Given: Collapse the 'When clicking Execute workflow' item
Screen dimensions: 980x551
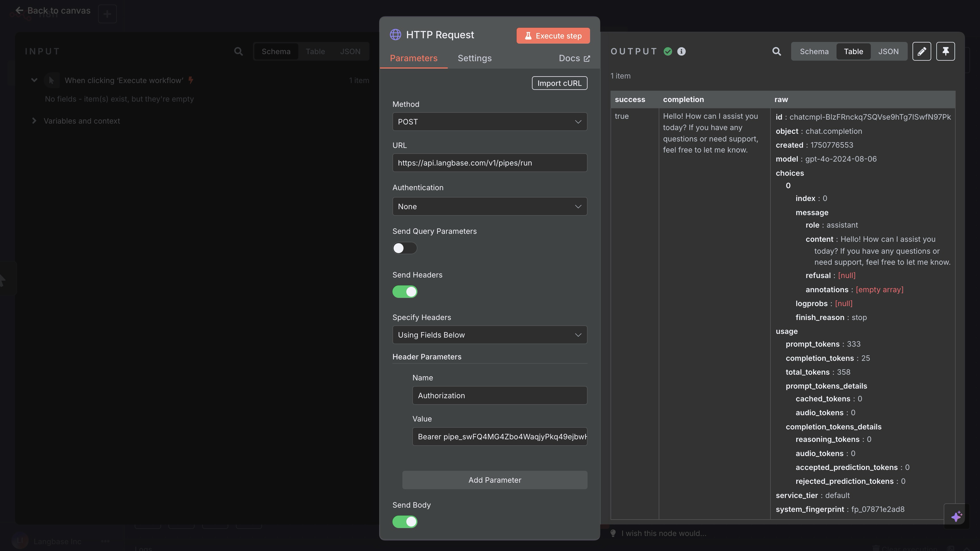Looking at the screenshot, I should [34, 80].
